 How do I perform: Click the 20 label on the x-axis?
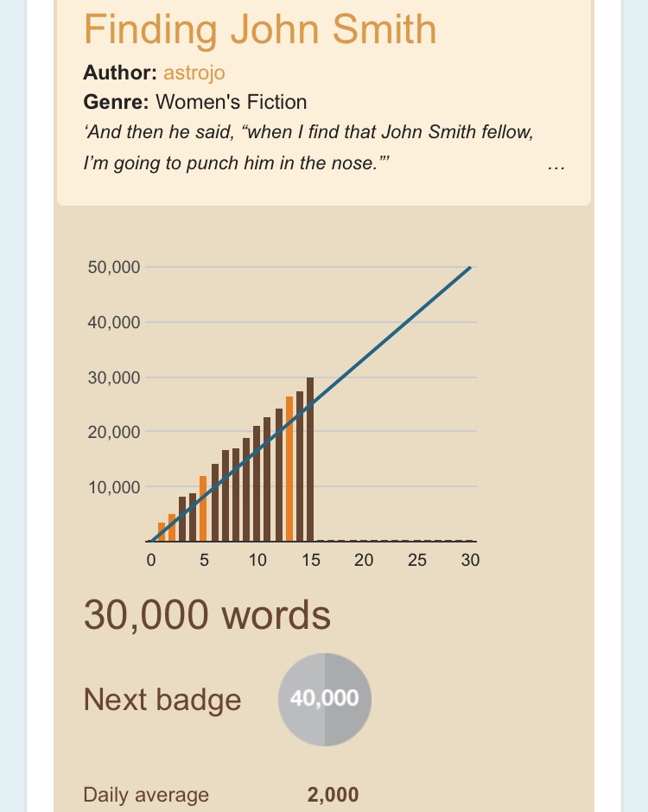pyautogui.click(x=364, y=560)
